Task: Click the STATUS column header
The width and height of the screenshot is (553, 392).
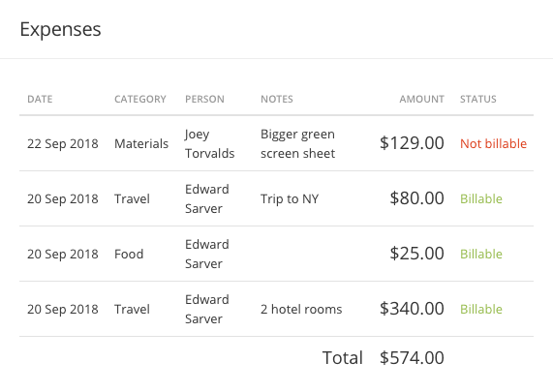Action: point(477,99)
